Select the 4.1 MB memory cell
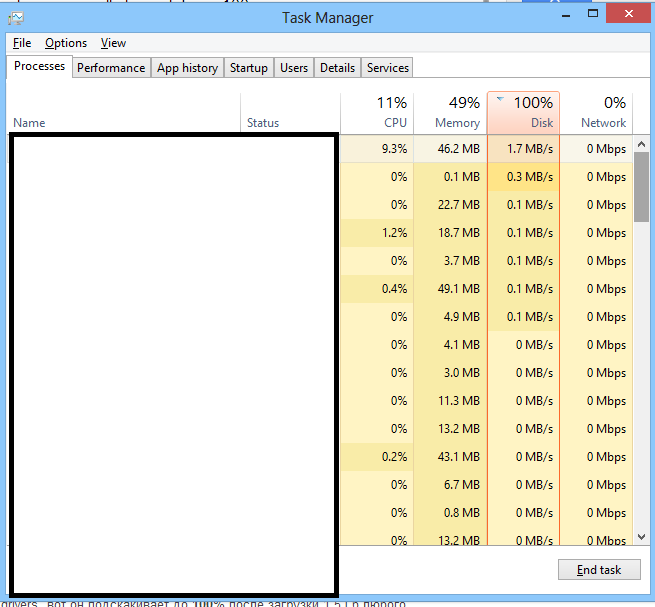655x607 pixels. (450, 345)
